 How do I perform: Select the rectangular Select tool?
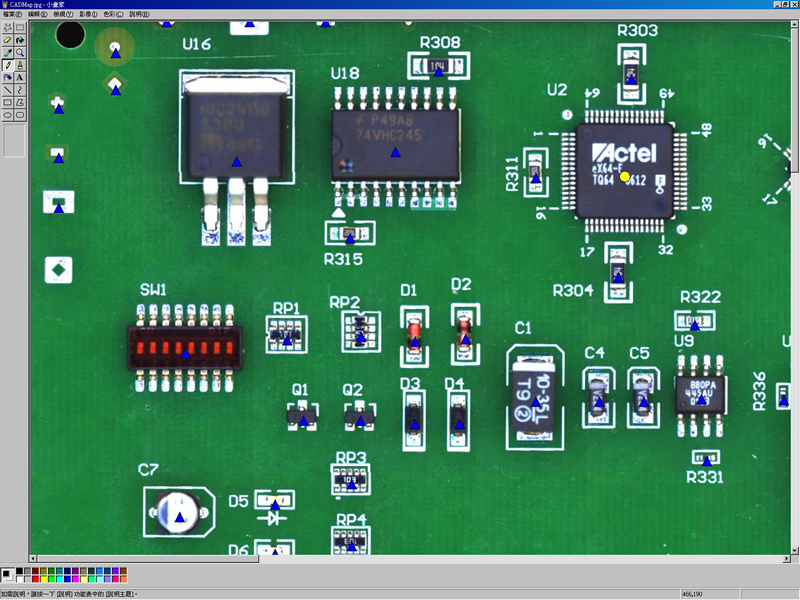click(20, 28)
